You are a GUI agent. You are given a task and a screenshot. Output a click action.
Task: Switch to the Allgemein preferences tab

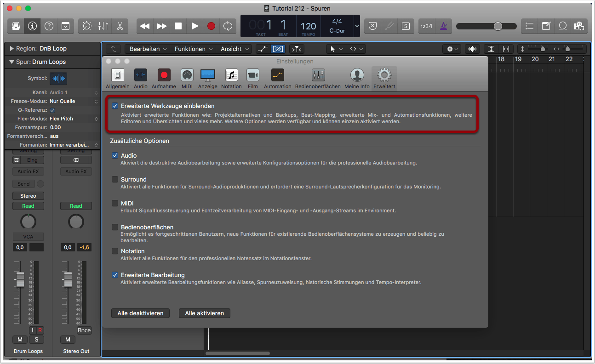pyautogui.click(x=118, y=79)
